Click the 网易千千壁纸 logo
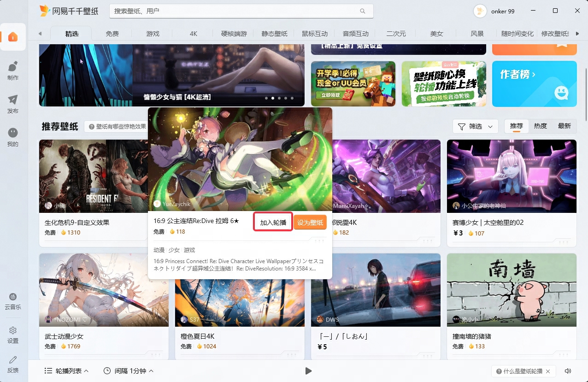The image size is (588, 382). [69, 11]
